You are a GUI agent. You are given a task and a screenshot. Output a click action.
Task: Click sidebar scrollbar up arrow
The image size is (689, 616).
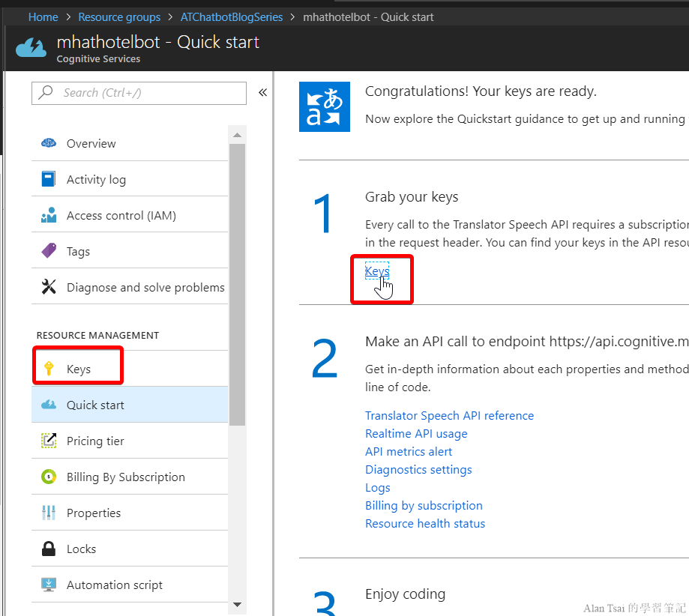coord(237,135)
